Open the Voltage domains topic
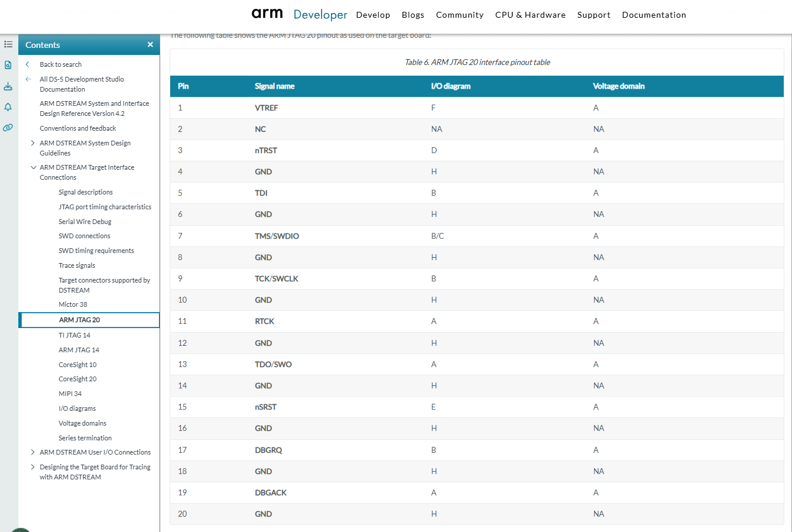 [x=82, y=423]
